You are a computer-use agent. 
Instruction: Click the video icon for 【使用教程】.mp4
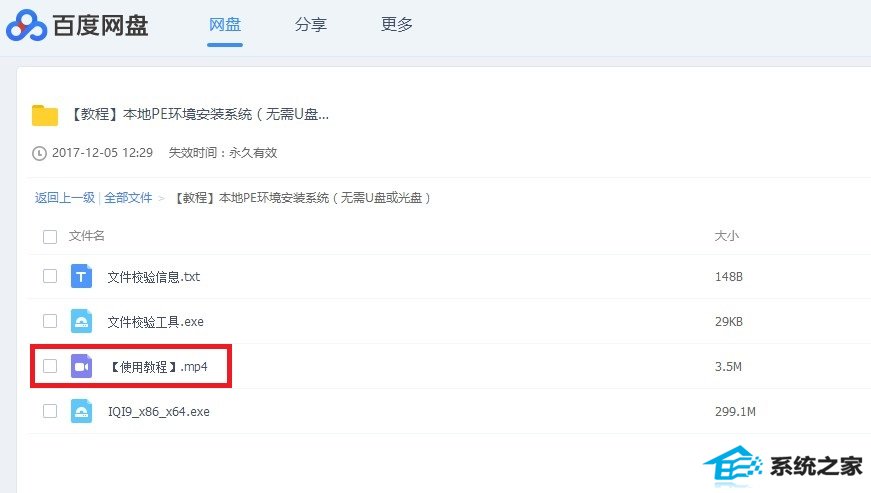click(x=81, y=366)
